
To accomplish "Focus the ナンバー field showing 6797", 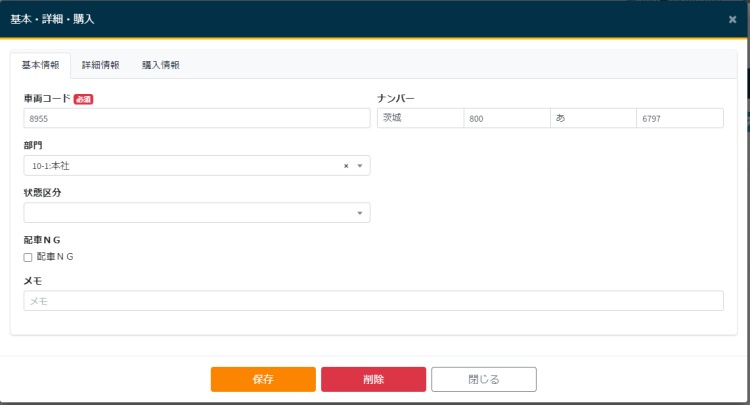I will [679, 118].
